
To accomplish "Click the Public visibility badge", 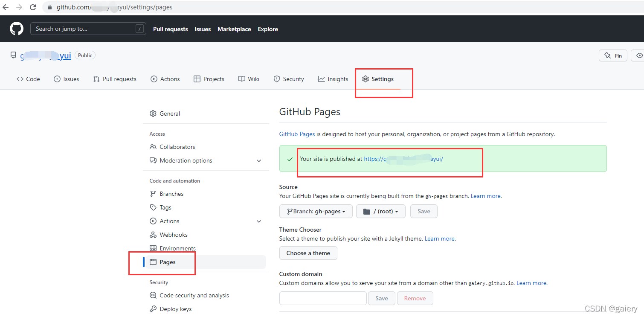I will 85,55.
